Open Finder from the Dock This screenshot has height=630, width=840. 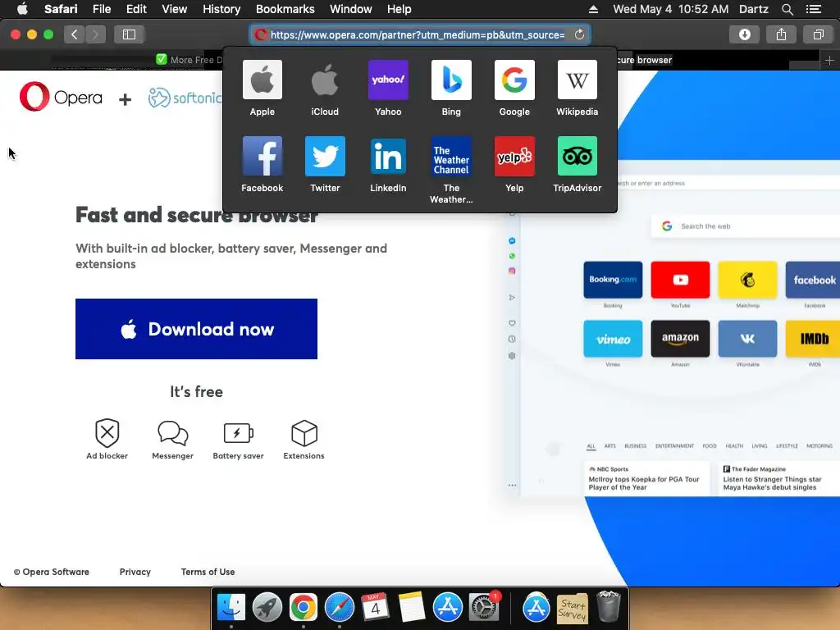click(231, 607)
